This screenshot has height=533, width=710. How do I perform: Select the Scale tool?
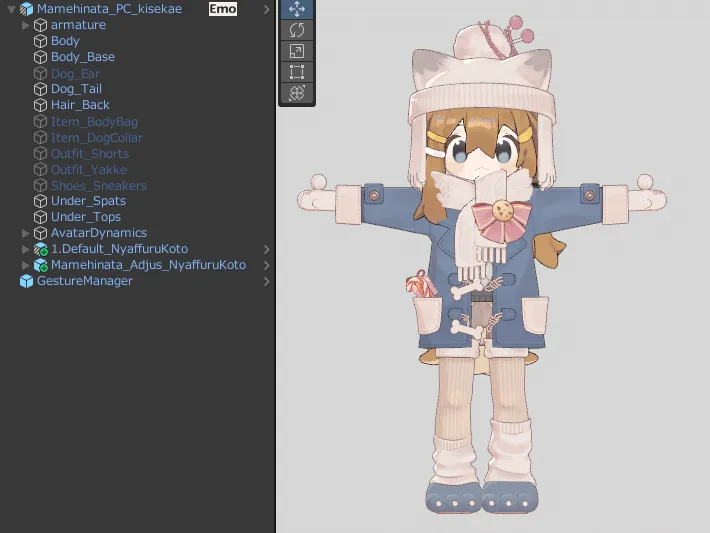point(297,51)
